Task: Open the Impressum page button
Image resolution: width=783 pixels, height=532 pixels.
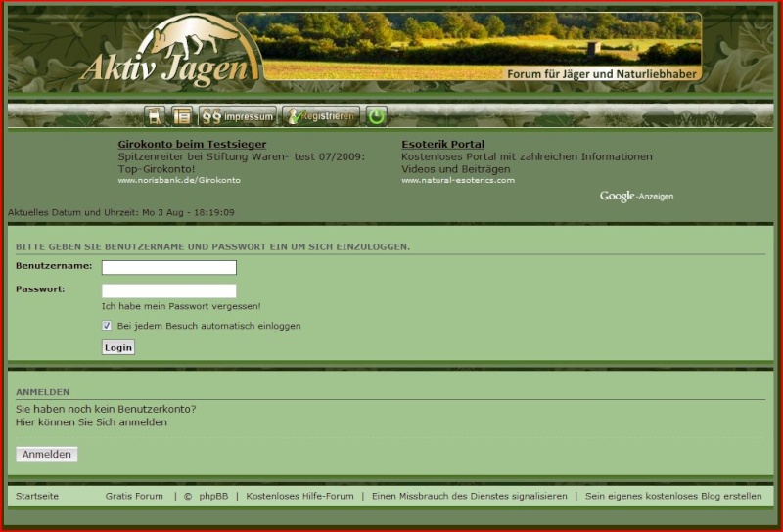Action: [x=238, y=116]
